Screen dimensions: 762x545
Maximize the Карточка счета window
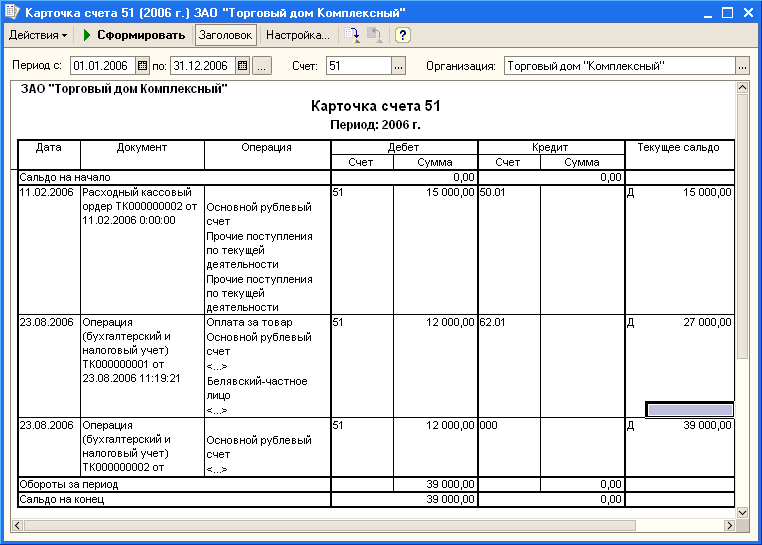[727, 13]
